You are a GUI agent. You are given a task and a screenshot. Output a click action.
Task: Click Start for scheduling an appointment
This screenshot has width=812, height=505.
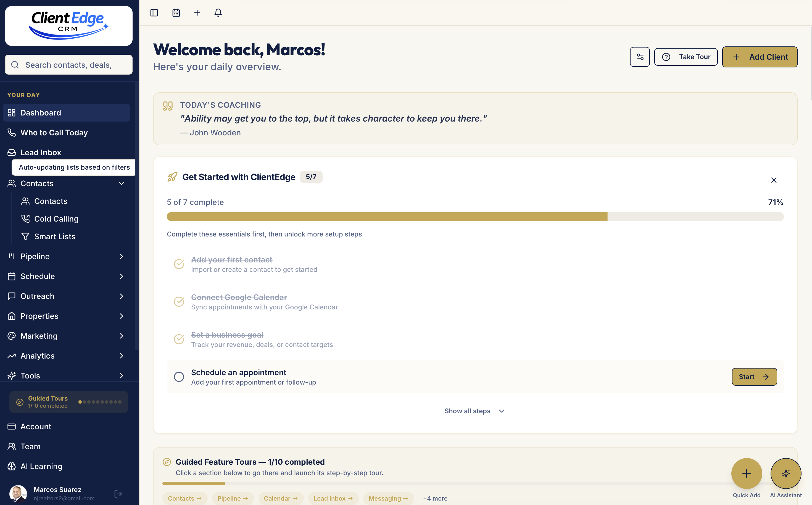coord(754,377)
